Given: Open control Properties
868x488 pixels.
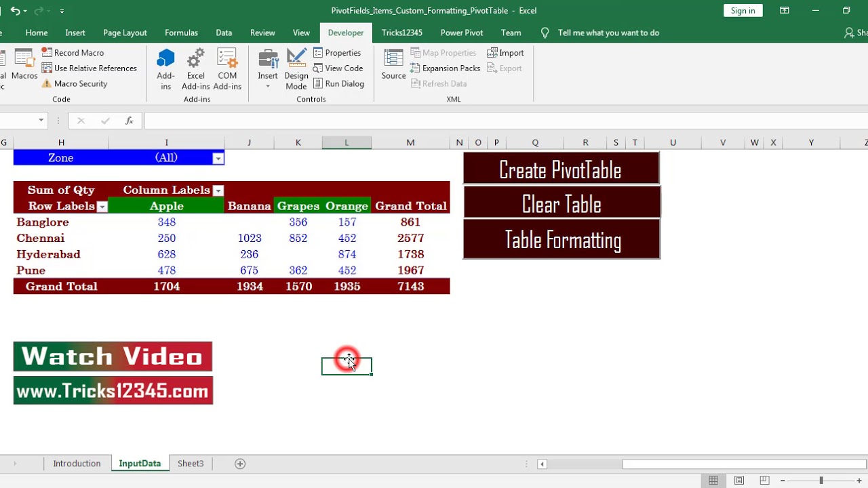Looking at the screenshot, I should point(337,52).
